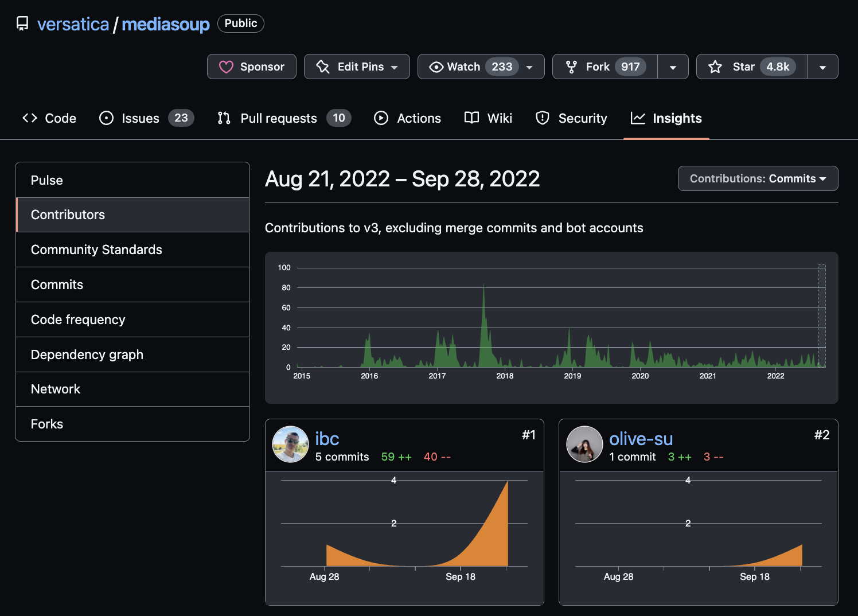
Task: Select the Insights tab
Action: (666, 118)
